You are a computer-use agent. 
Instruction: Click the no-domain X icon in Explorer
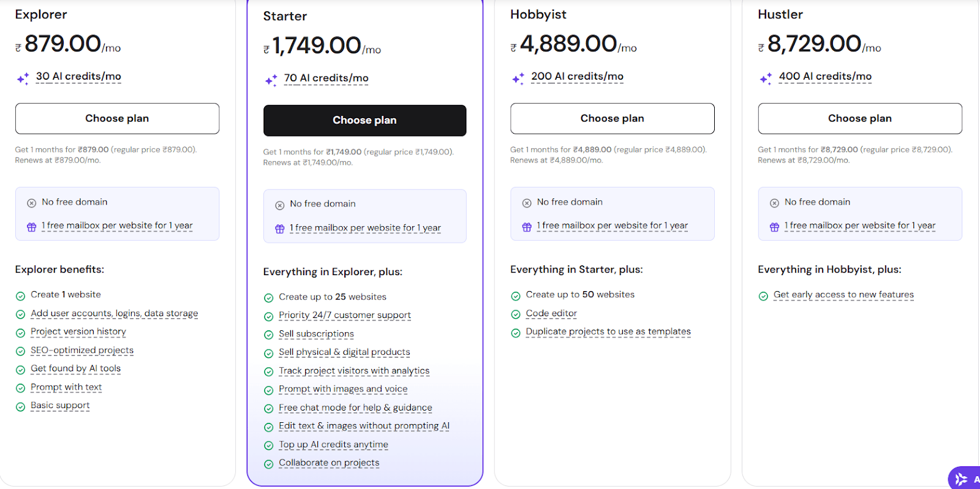[32, 203]
